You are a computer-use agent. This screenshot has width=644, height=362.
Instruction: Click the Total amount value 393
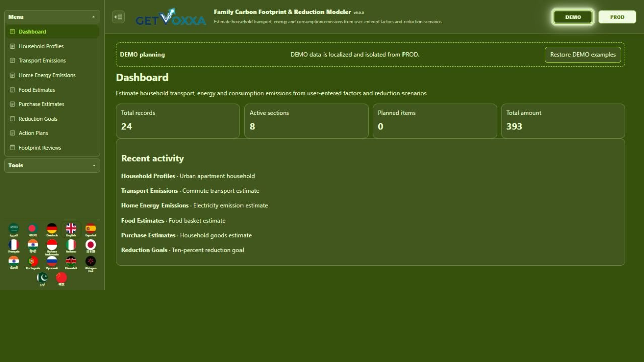[x=514, y=127]
